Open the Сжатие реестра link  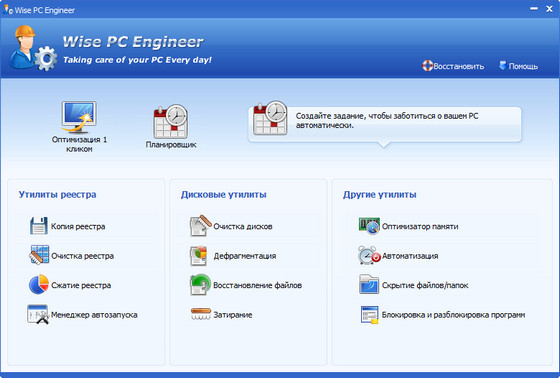(81, 285)
